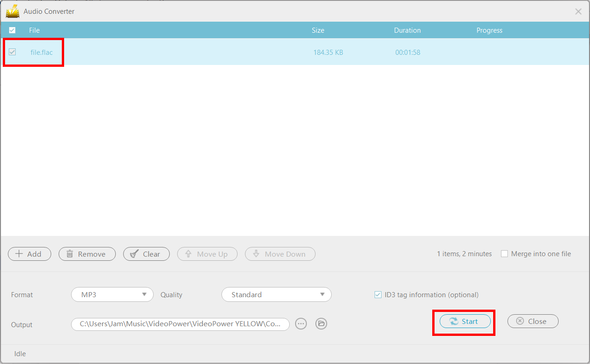Click the circular refresh icon inside Start
This screenshot has width=590, height=364.
coord(455,321)
